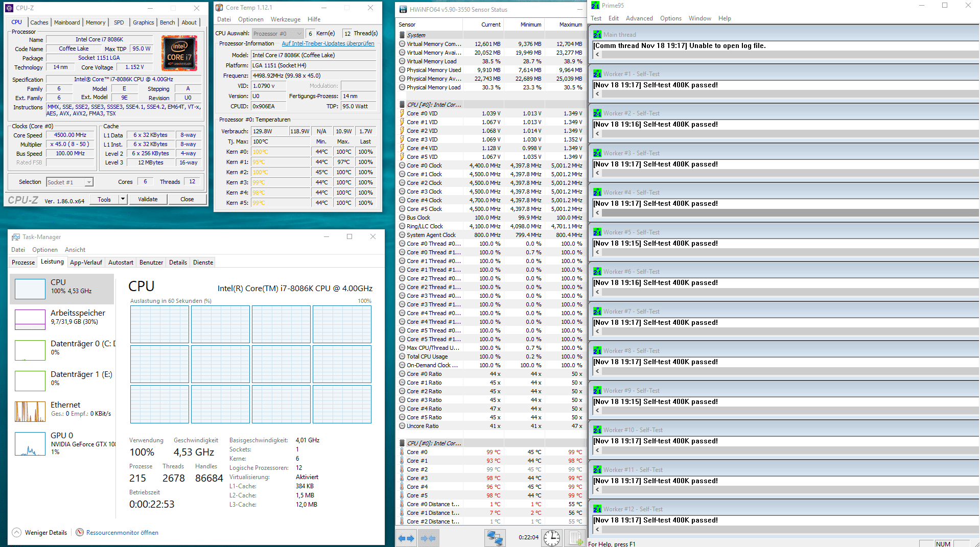Image resolution: width=980 pixels, height=547 pixels.
Task: Click Prime95 Worker #2 window icon
Action: (597, 113)
